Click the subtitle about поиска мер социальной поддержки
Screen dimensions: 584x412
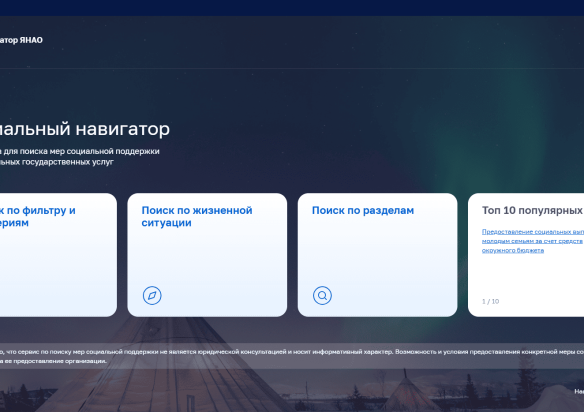[80, 156]
